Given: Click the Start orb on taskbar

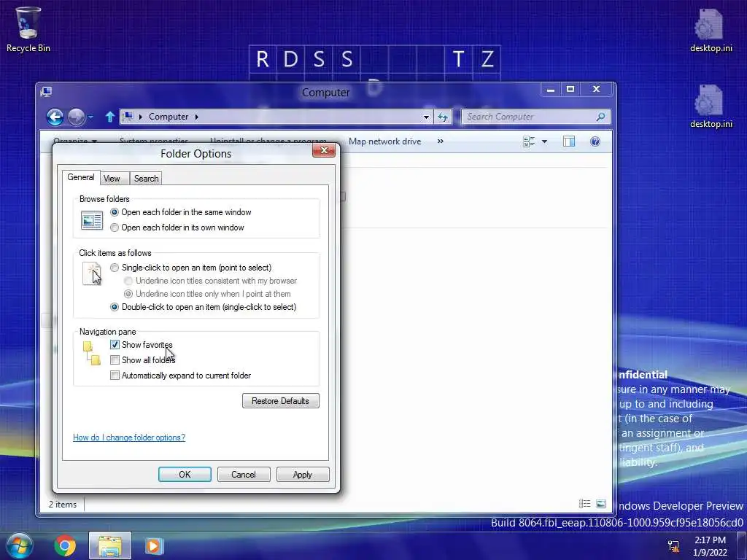Looking at the screenshot, I should [x=20, y=545].
